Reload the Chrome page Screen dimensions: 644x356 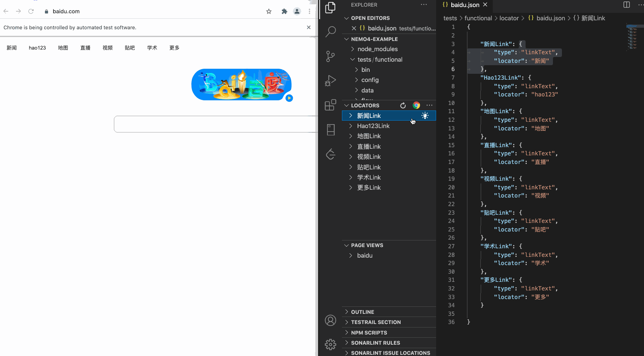point(31,11)
